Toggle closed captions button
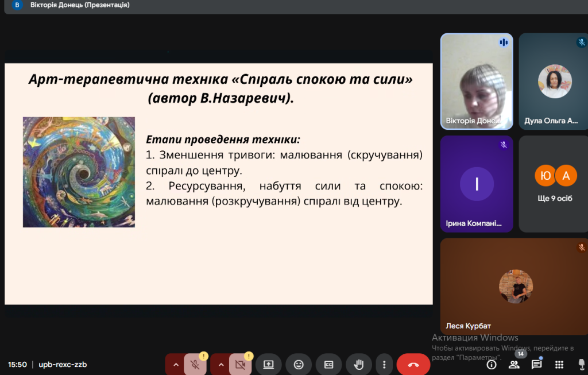 click(x=328, y=365)
